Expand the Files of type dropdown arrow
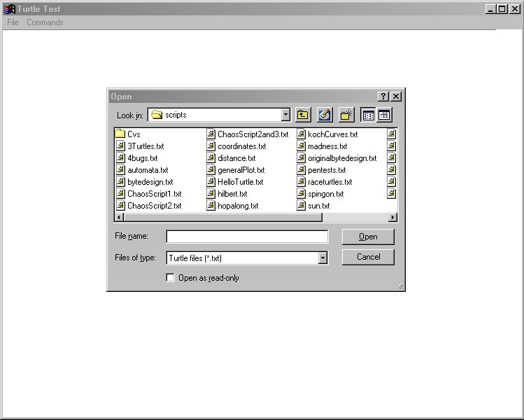The height and width of the screenshot is (420, 524). coord(323,258)
